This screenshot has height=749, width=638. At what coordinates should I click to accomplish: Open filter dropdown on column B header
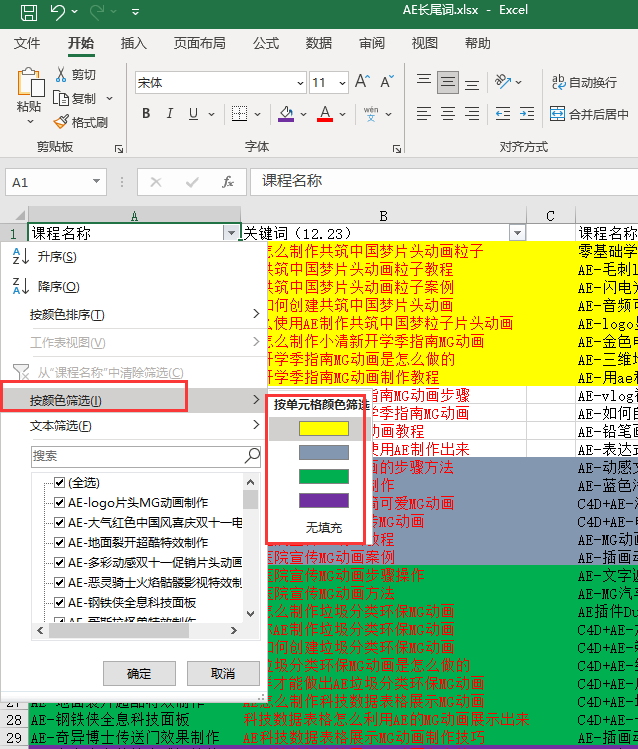517,233
